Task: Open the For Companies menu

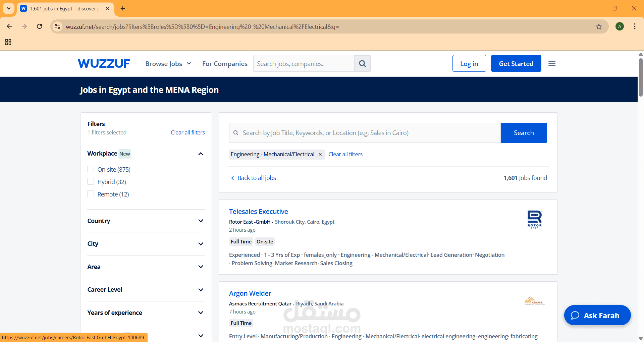Action: point(225,64)
